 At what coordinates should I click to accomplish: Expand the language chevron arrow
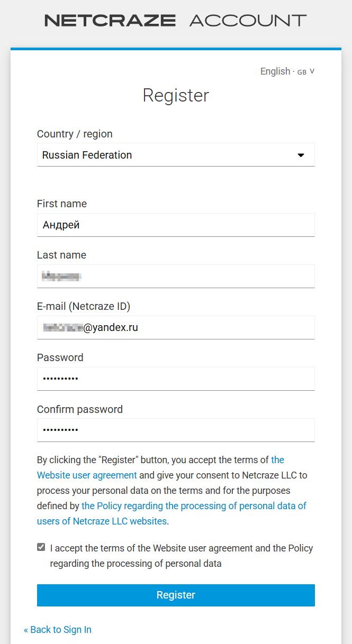(312, 71)
